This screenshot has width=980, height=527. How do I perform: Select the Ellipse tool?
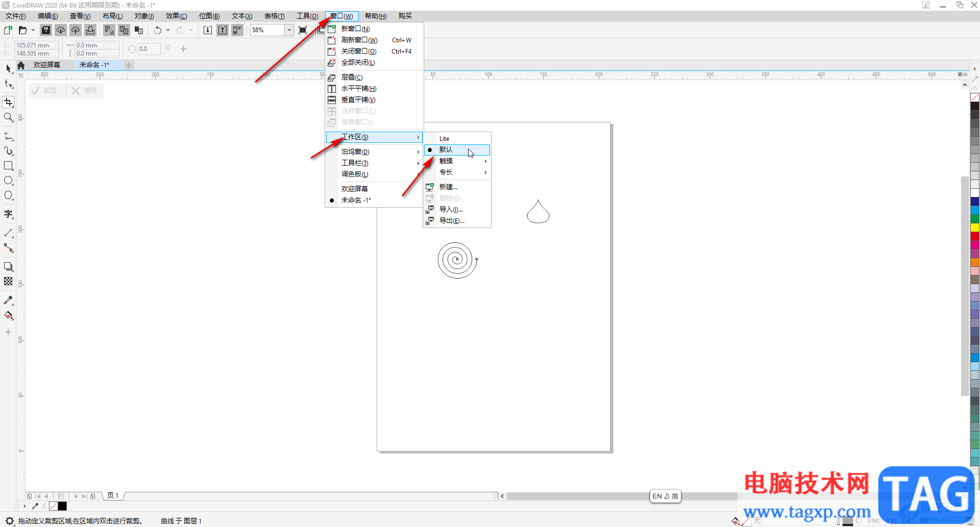click(x=8, y=181)
